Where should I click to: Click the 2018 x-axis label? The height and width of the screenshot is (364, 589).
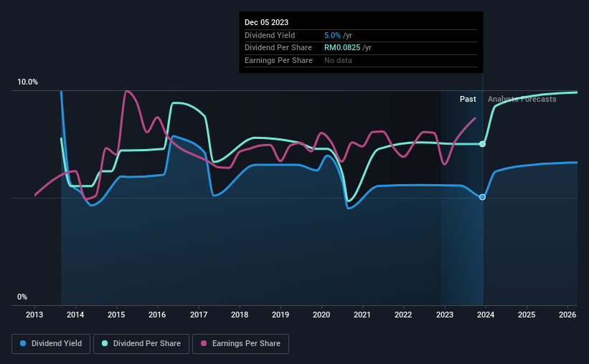pos(240,315)
